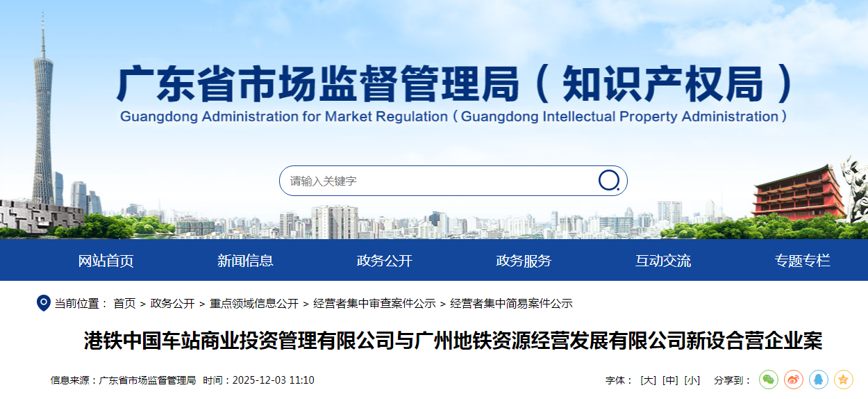The width and height of the screenshot is (868, 399).
Task: Click the 广东省市场监督管理局 site title banner
Action: point(456,84)
